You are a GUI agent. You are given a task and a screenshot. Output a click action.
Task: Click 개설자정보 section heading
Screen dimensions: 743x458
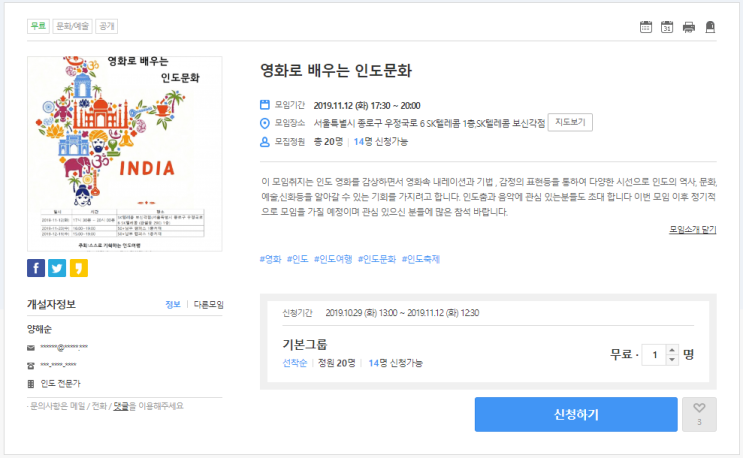(x=51, y=304)
